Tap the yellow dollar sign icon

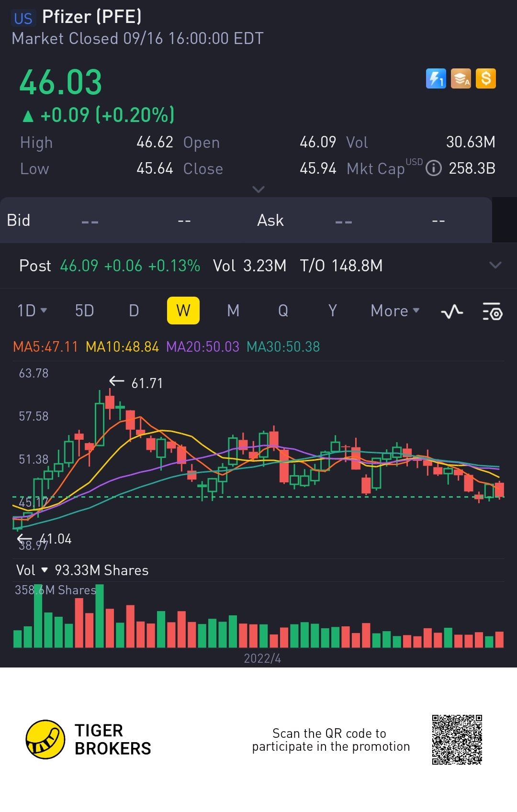486,78
